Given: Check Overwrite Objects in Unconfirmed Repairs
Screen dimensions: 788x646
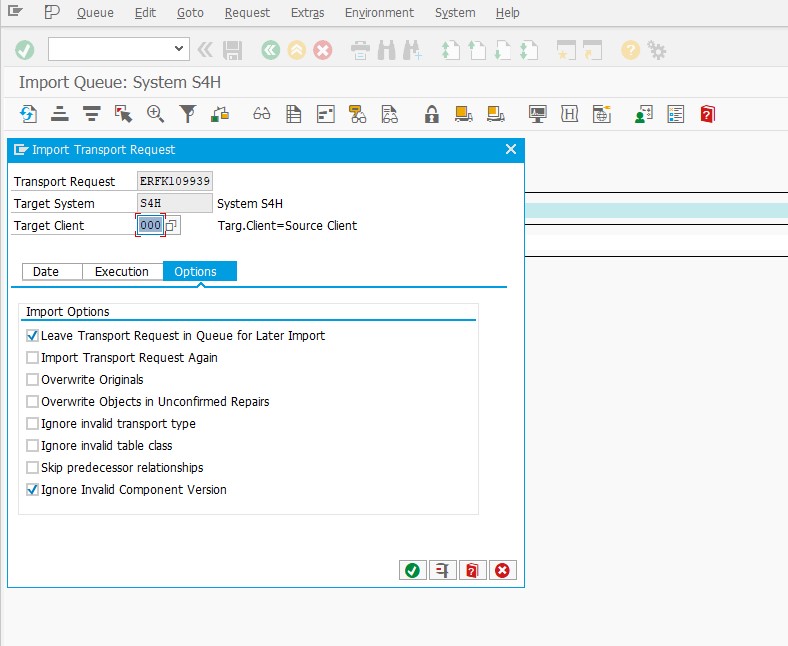Looking at the screenshot, I should pos(32,401).
